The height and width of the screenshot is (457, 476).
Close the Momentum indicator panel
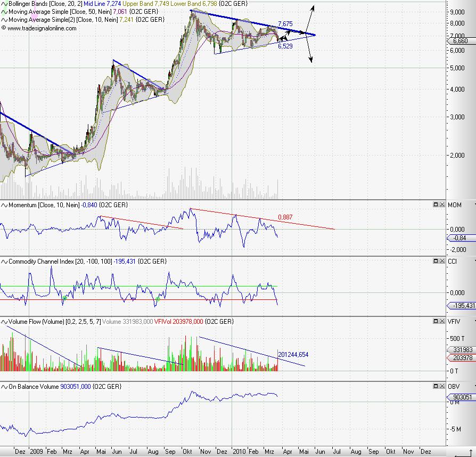point(441,205)
